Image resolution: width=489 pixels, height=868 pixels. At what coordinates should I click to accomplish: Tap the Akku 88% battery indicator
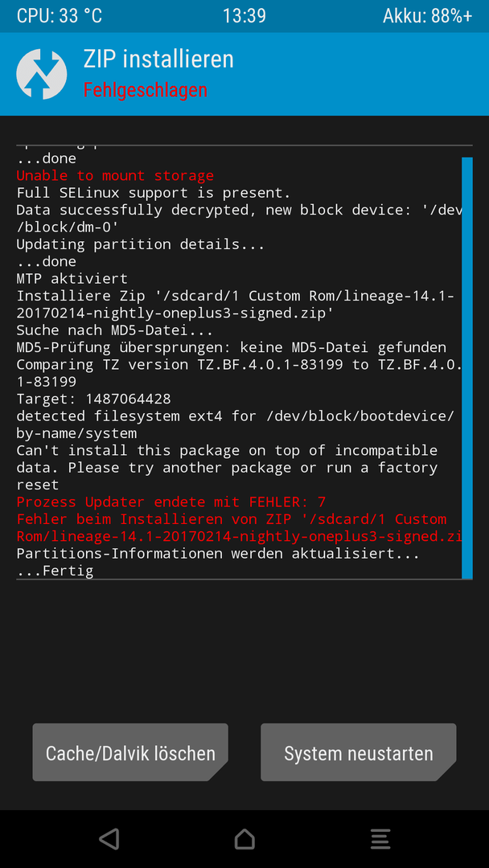(428, 15)
